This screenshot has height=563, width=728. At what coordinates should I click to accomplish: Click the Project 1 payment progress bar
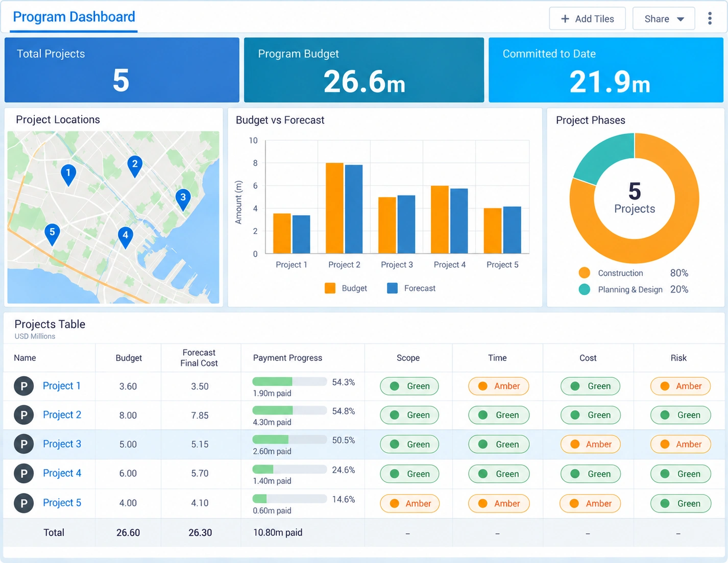coord(289,382)
